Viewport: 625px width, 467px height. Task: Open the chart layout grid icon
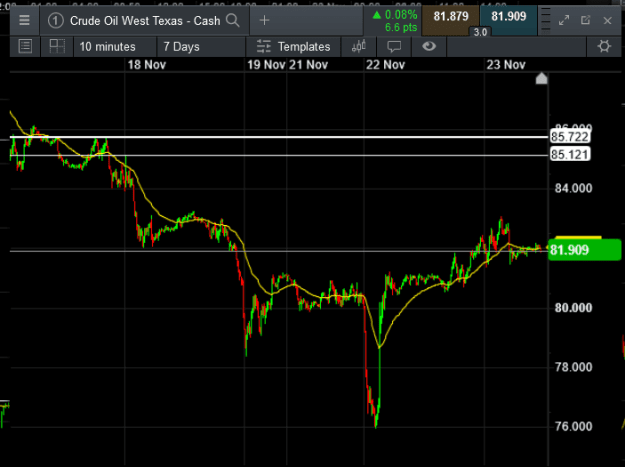[57, 47]
